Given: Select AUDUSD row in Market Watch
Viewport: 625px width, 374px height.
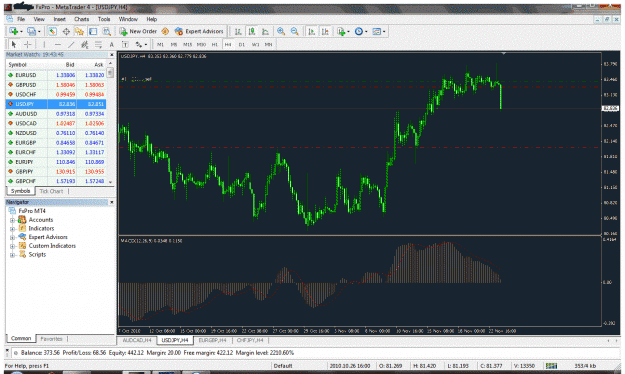Looking at the screenshot, I should (x=56, y=113).
